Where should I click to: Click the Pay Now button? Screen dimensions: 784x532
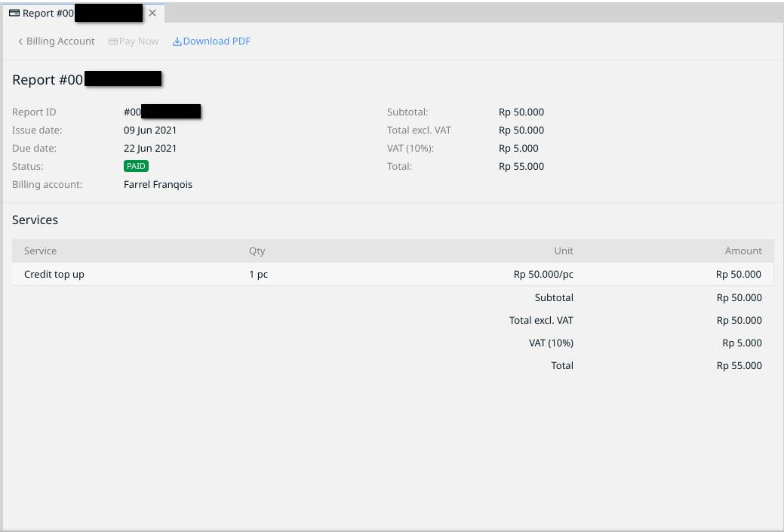point(134,41)
